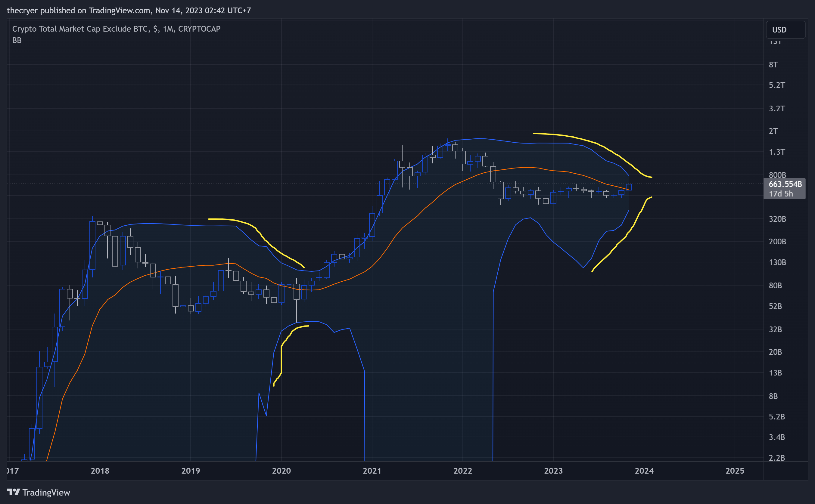
Task: Click the 2.2B price scale label
Action: (x=777, y=458)
